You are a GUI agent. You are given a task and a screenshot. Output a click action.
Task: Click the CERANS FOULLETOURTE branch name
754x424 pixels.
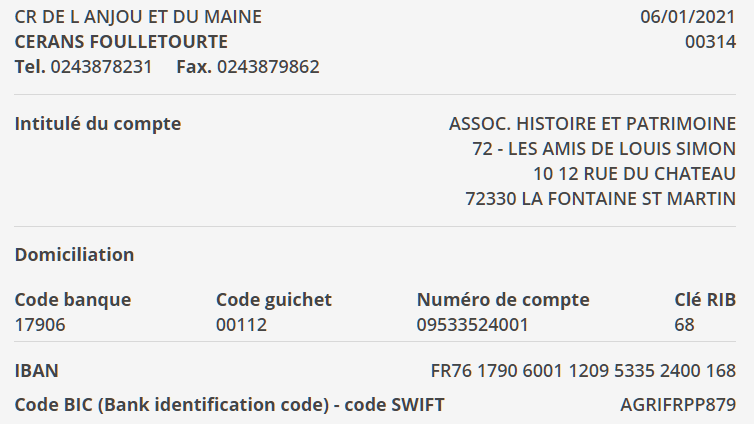[121, 42]
